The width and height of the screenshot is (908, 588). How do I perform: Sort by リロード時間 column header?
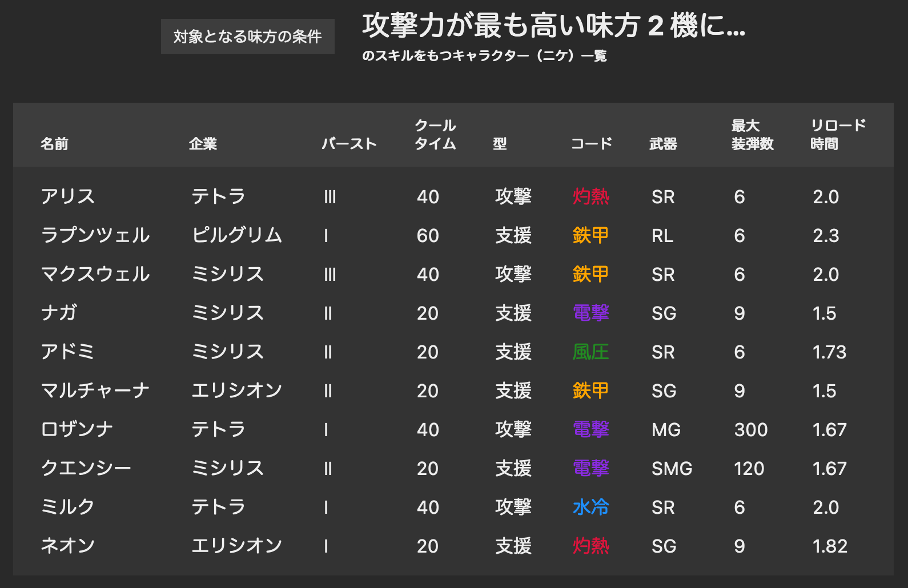[838, 135]
